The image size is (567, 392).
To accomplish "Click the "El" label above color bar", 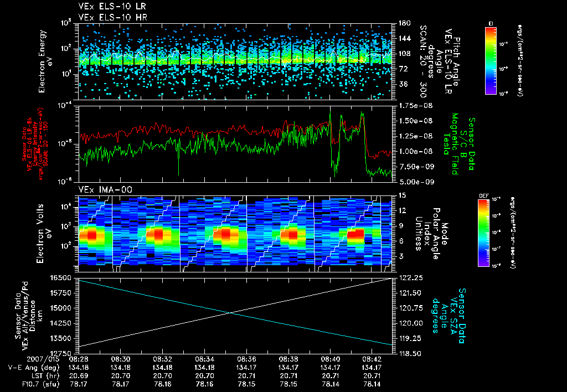I will coord(491,23).
